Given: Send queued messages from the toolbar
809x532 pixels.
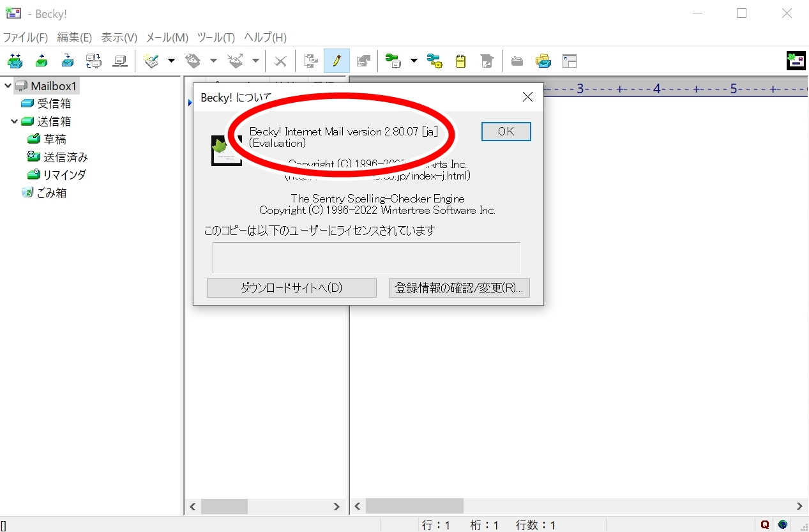Looking at the screenshot, I should click(41, 61).
